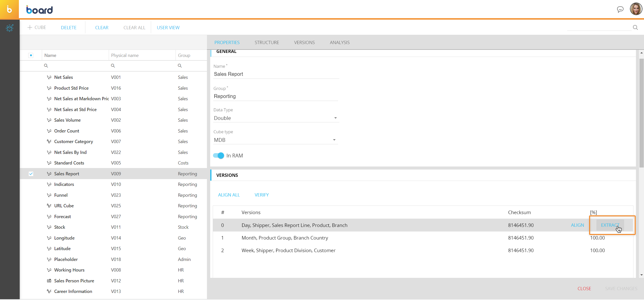Toggle the select-all checkbox in table header
The height and width of the screenshot is (300, 644).
click(x=31, y=55)
